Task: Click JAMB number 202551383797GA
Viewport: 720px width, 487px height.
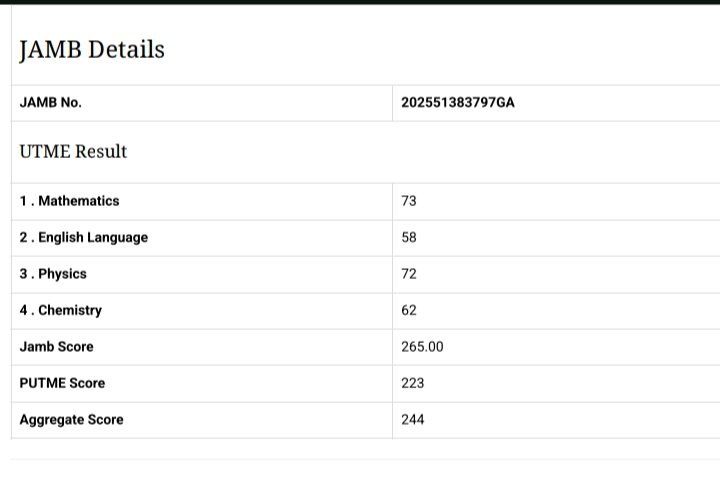Action: (458, 102)
